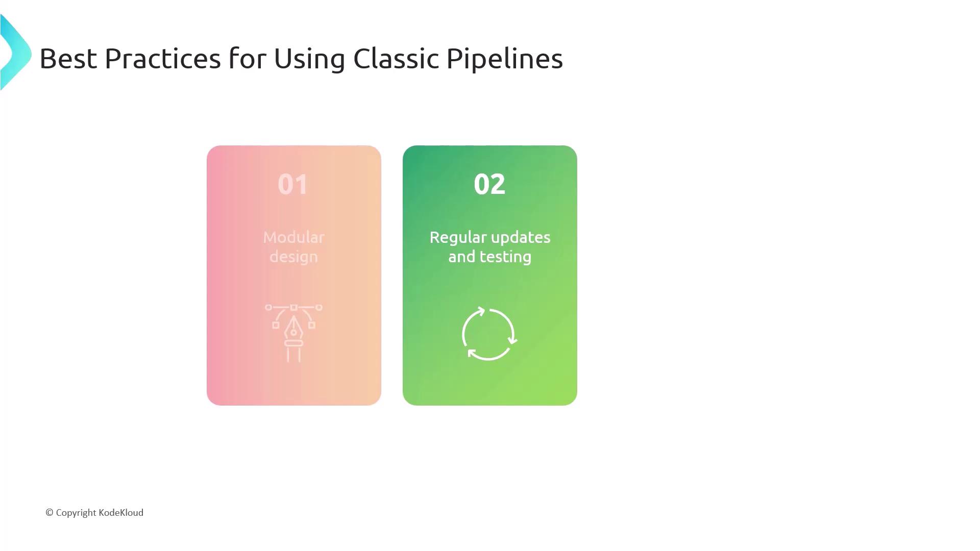Select the number 01 on the pink card

coord(293,184)
